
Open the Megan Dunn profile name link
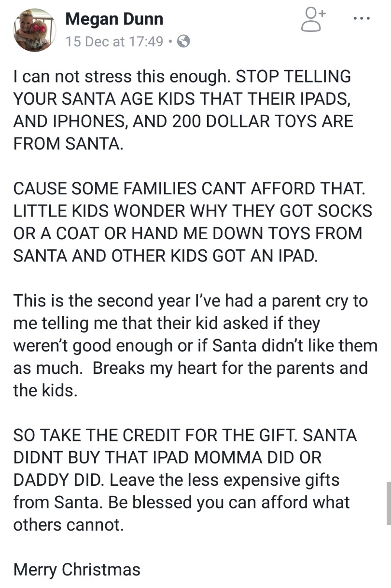(x=114, y=19)
